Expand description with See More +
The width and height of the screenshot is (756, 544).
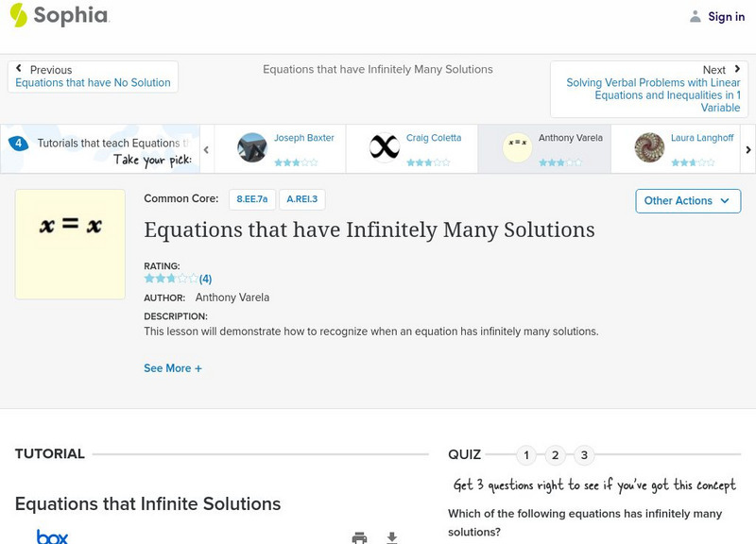[x=173, y=368]
